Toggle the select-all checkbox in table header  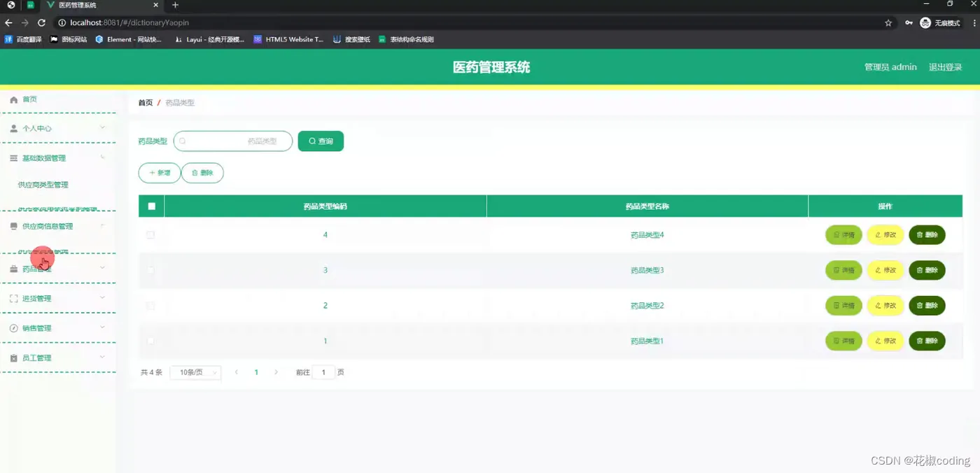click(x=152, y=206)
